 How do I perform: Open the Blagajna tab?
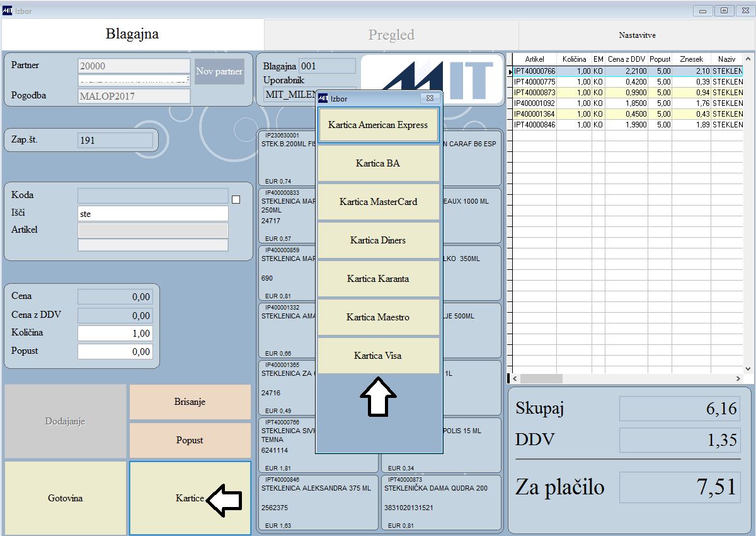point(132,34)
